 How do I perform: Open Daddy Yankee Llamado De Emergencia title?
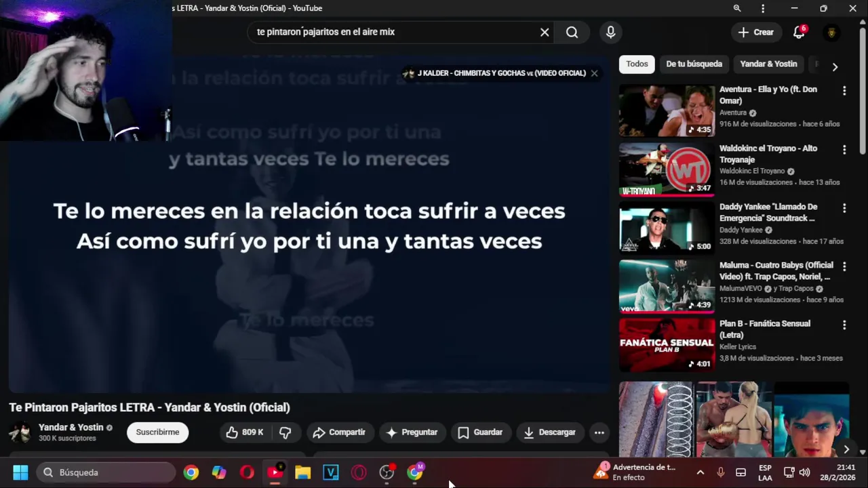pyautogui.click(x=768, y=212)
